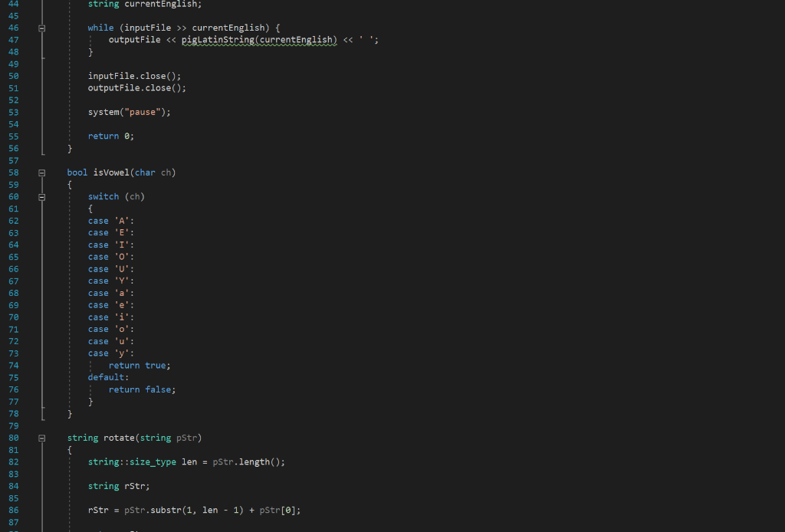
Task: Click the case 'I': line
Action: pos(110,245)
